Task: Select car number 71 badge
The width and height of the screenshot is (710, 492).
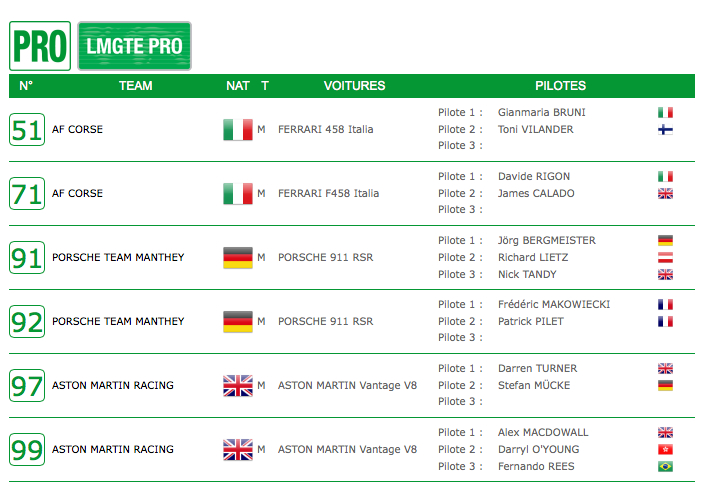Action: [27, 193]
